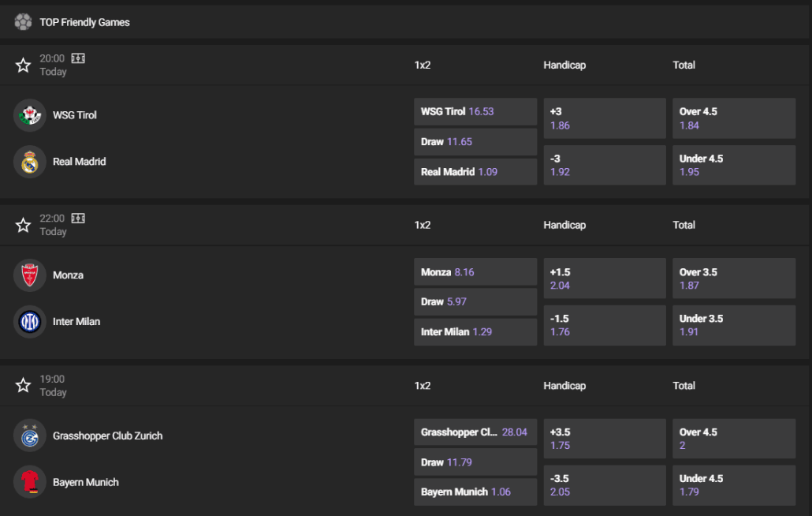812x516 pixels.
Task: Open Real Madrid team name in match list
Action: click(x=80, y=162)
